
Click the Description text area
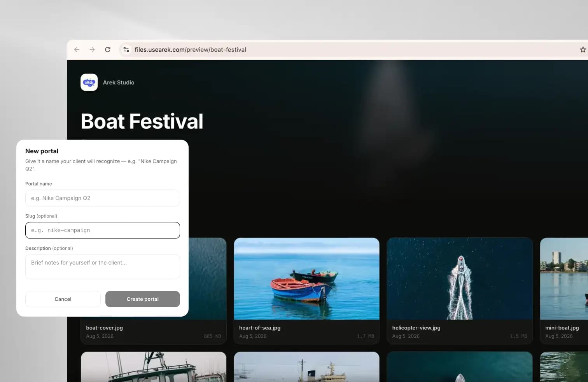pos(103,266)
